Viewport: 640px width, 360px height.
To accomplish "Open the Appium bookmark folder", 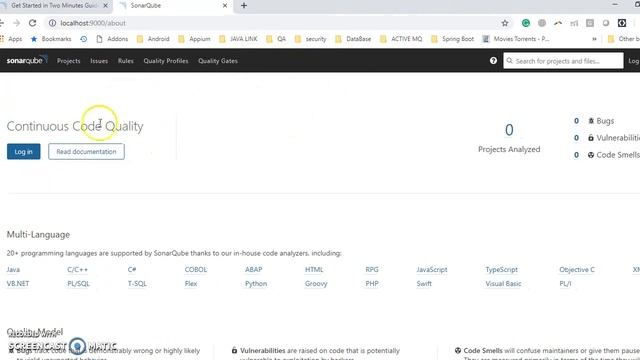I will click(x=195, y=39).
